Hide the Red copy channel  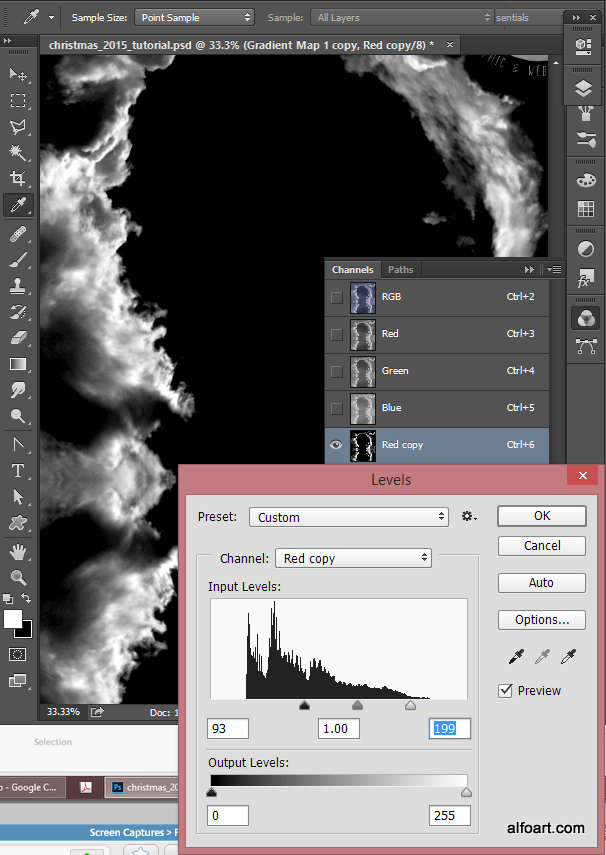tap(336, 445)
